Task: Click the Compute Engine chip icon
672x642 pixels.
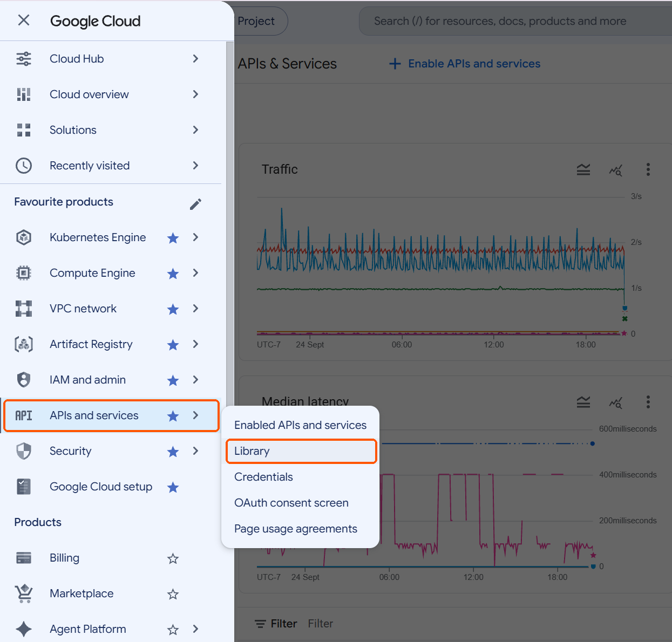Action: pyautogui.click(x=24, y=273)
